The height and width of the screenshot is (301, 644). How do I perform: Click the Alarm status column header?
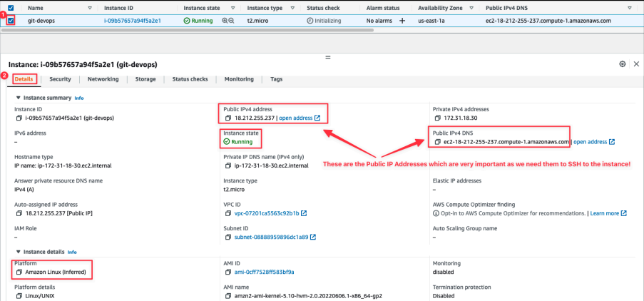383,8
